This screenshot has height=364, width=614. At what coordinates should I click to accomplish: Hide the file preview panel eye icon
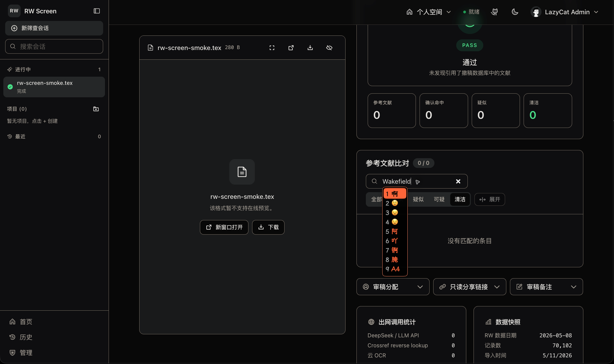329,48
